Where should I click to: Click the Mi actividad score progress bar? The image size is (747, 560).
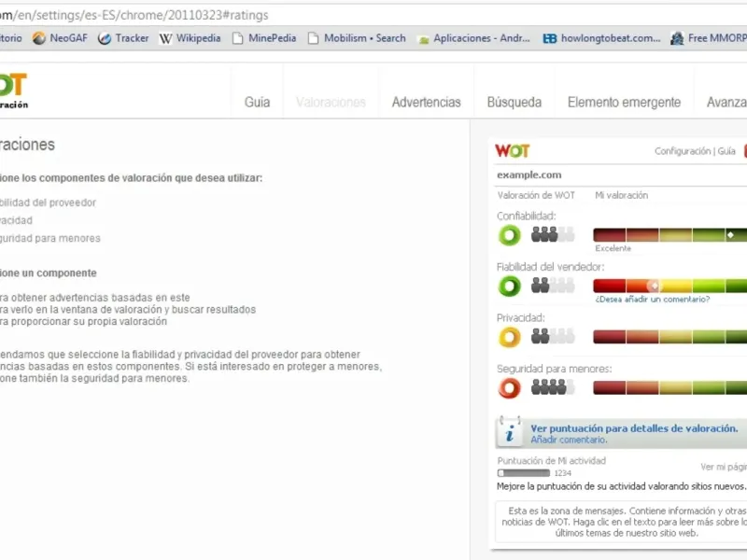click(x=524, y=473)
